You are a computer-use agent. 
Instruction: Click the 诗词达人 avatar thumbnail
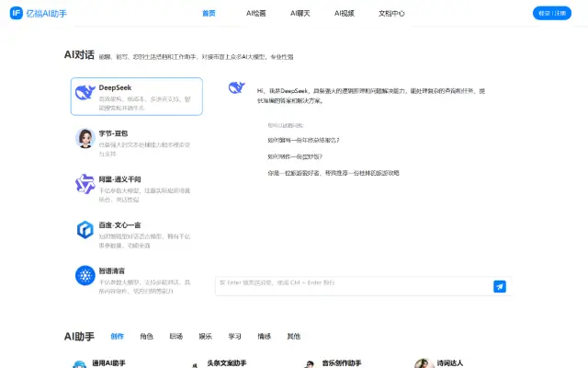pos(424,363)
